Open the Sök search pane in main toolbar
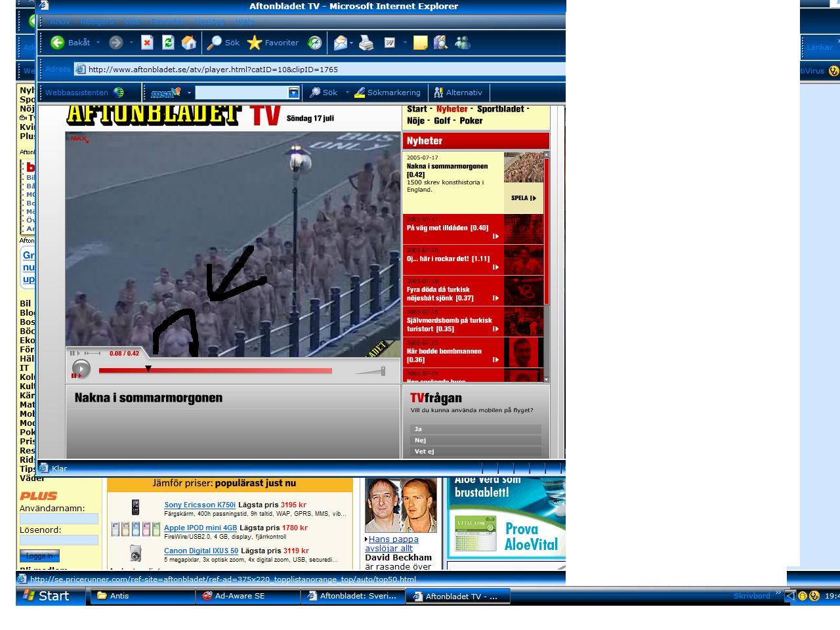This screenshot has height=630, width=840. (223, 43)
